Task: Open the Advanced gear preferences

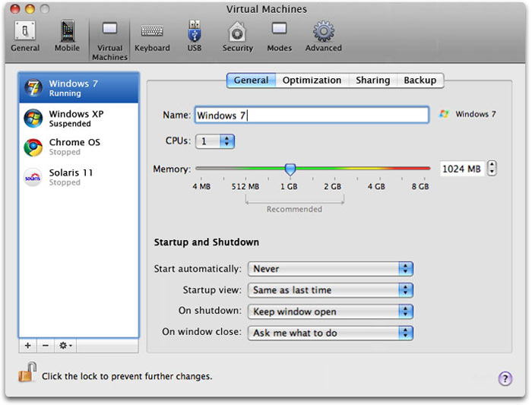Action: (324, 36)
